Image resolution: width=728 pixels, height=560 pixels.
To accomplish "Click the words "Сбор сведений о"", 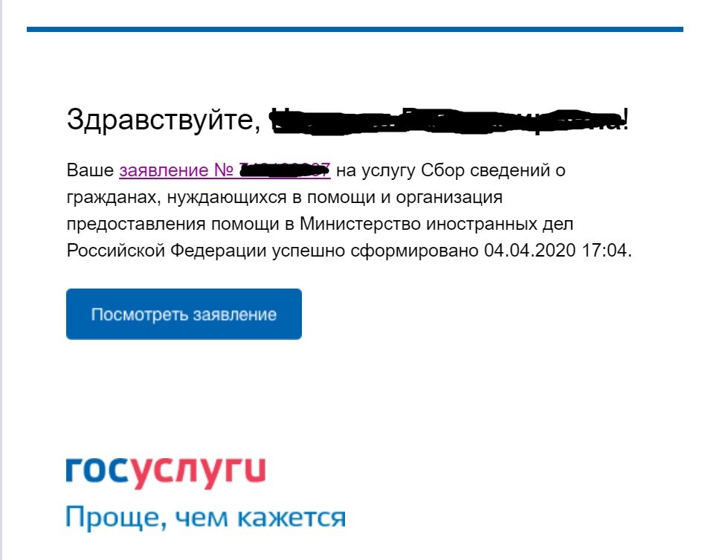I will (493, 170).
